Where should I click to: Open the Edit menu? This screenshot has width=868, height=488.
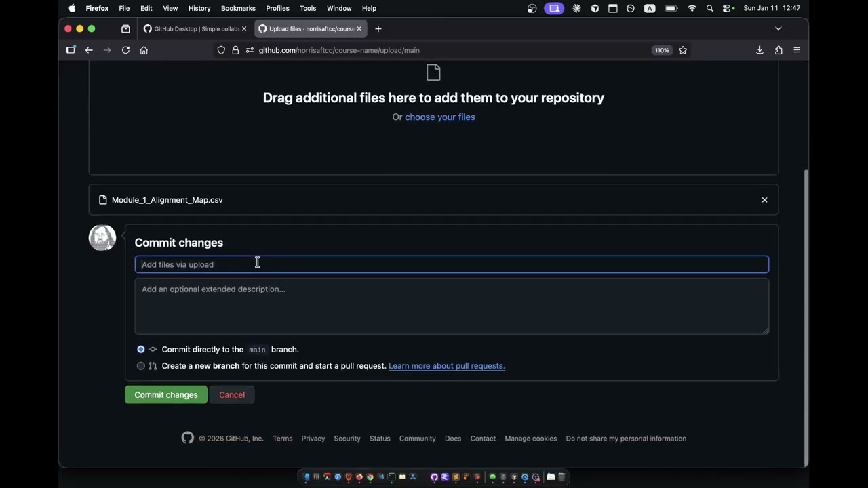tap(146, 8)
